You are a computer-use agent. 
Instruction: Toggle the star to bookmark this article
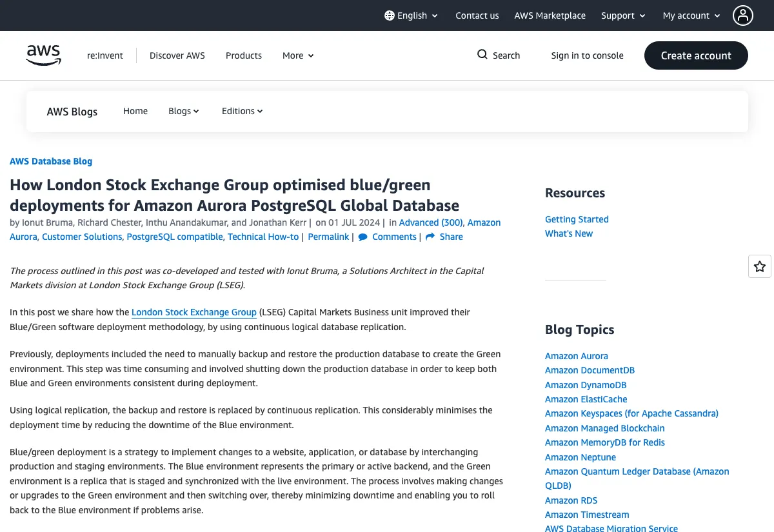coord(759,266)
